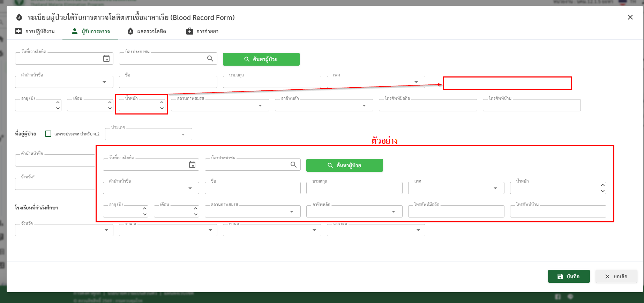Tick the เฉพาะประเทศ สำหรับ ต.2 checkbox
644x303 pixels.
pyautogui.click(x=48, y=134)
